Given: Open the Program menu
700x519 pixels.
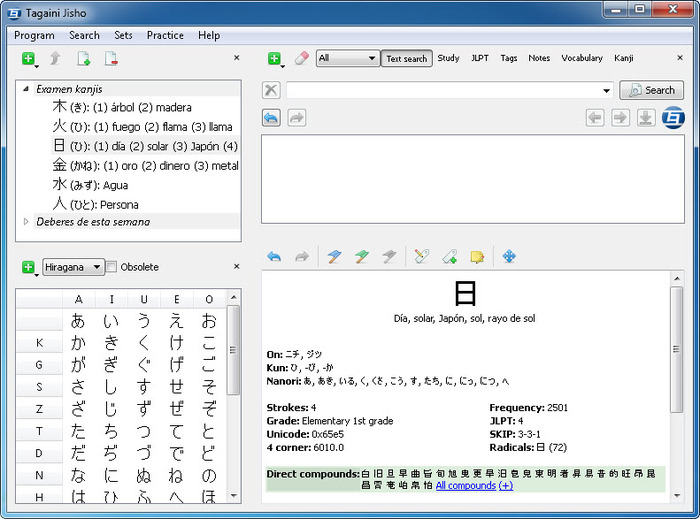Looking at the screenshot, I should click(x=34, y=35).
